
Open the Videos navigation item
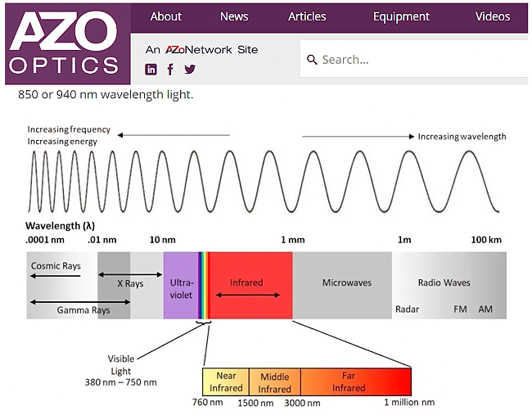(492, 16)
